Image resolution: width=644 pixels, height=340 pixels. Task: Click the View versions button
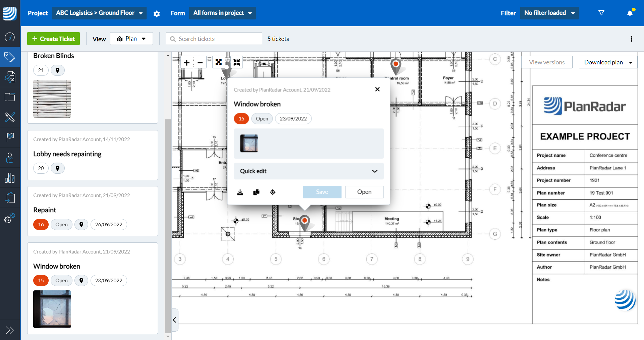point(546,62)
